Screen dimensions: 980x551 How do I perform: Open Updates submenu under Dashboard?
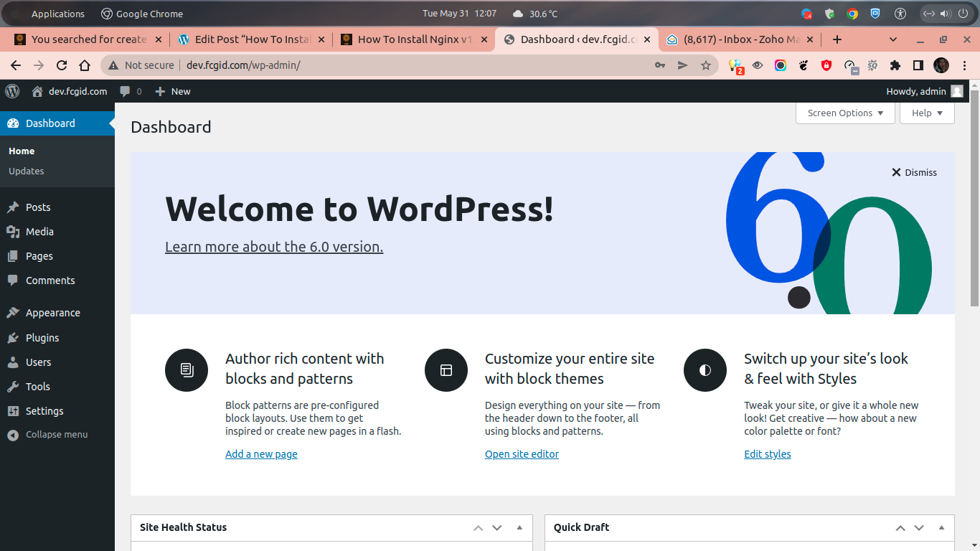point(27,171)
